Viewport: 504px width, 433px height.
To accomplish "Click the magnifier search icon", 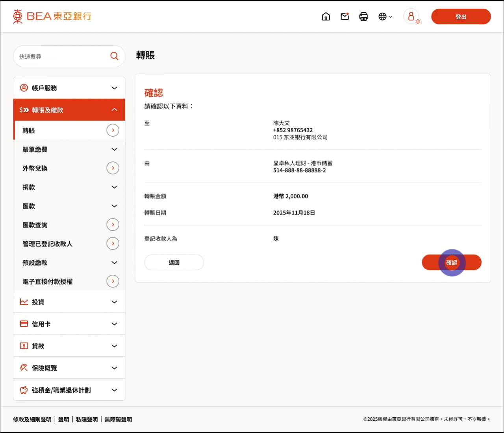I will [x=114, y=56].
